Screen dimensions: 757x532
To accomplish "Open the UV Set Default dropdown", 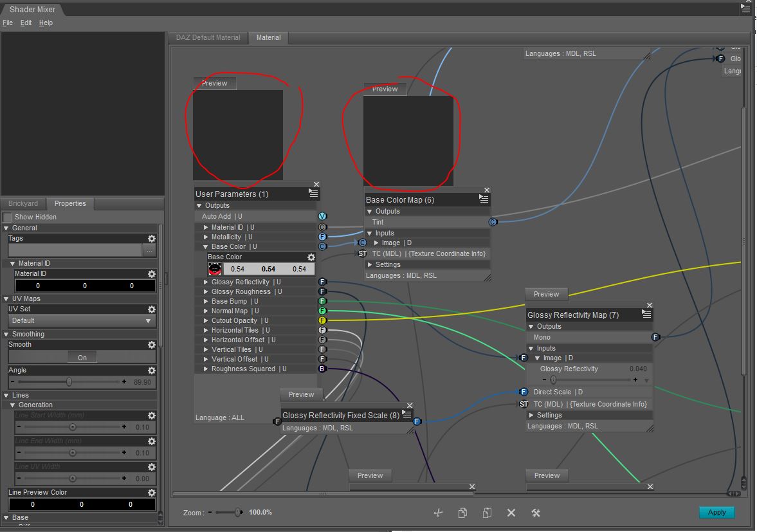I will (x=81, y=320).
